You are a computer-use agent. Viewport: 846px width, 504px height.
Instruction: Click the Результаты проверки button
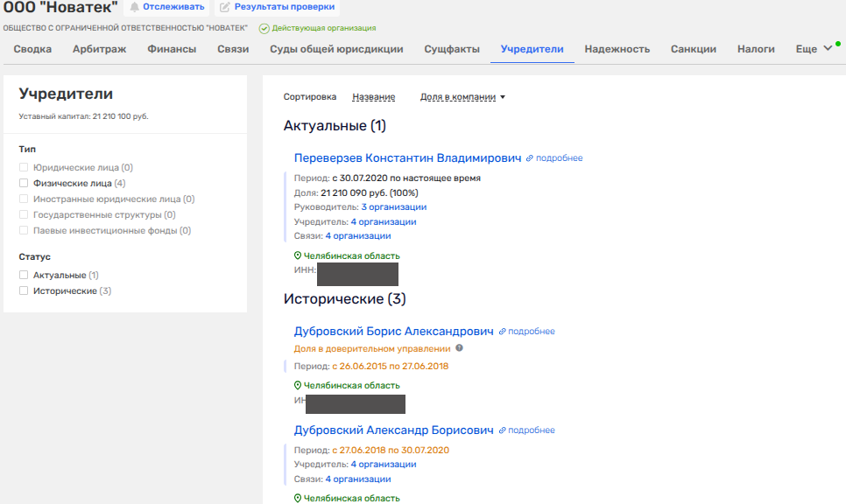tap(278, 7)
